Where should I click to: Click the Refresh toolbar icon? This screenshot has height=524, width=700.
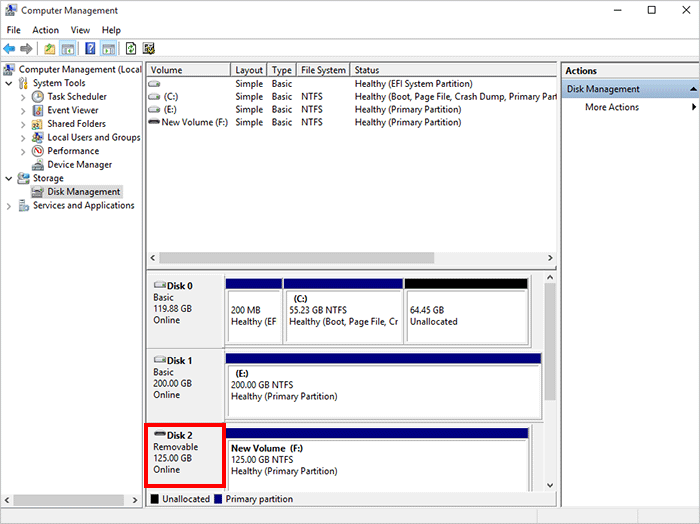131,48
